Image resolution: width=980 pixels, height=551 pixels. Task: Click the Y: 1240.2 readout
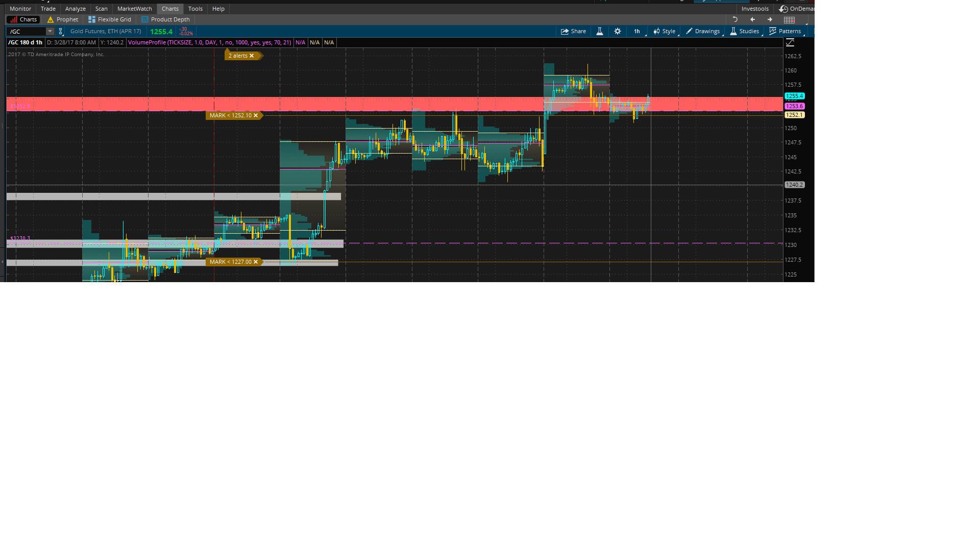[x=112, y=42]
